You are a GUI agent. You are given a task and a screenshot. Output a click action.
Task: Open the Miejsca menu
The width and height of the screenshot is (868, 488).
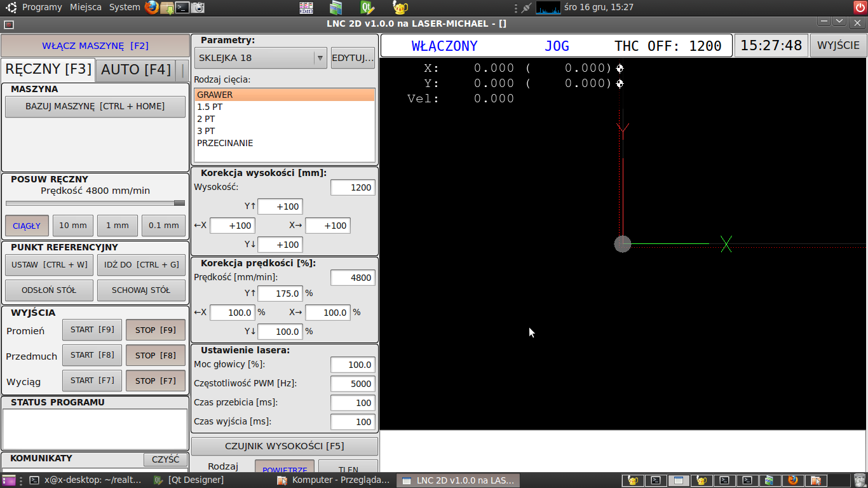(86, 8)
